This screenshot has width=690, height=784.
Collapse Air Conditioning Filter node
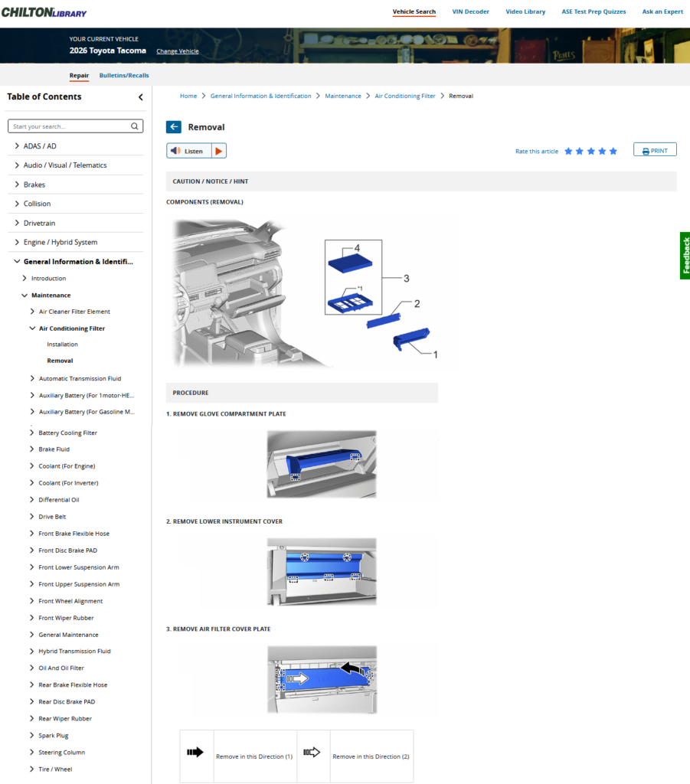click(x=32, y=328)
